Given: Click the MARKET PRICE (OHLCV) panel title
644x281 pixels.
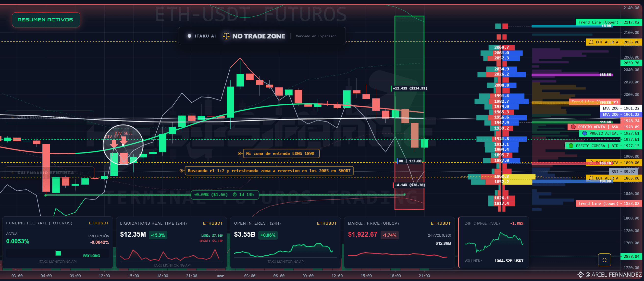Looking at the screenshot, I should tap(373, 223).
